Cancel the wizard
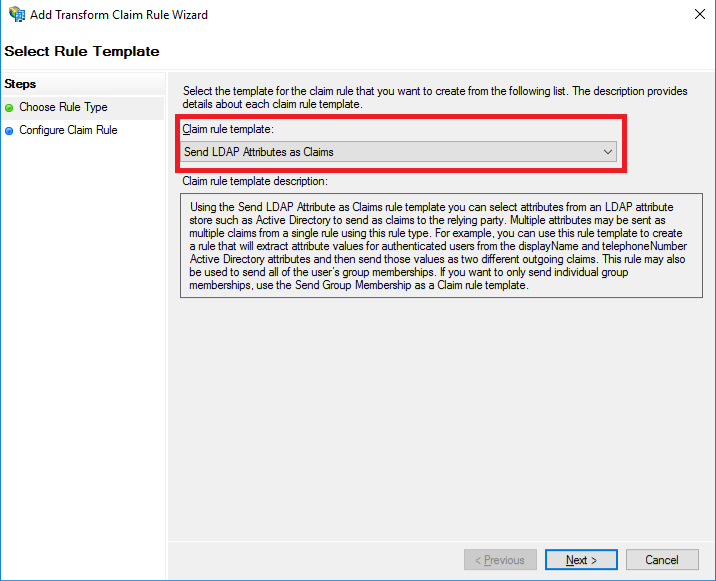Screen dimensions: 716x581 pyautogui.click(x=661, y=560)
